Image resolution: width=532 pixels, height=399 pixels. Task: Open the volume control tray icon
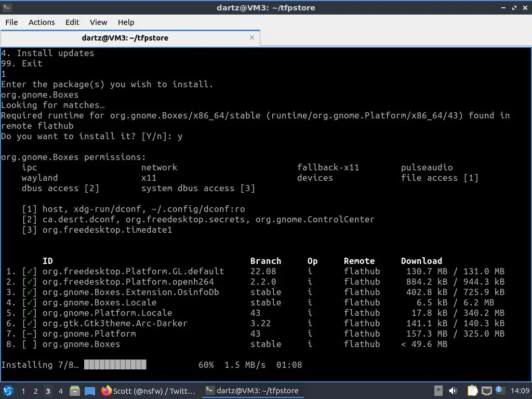click(x=453, y=391)
